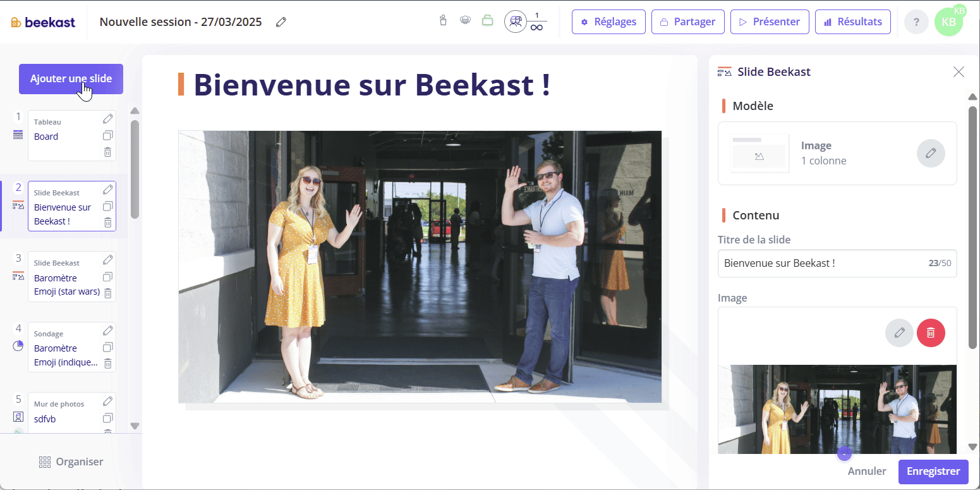Viewport: 980px width, 490px height.
Task: Click the "Modèle" section heading
Action: 753,106
